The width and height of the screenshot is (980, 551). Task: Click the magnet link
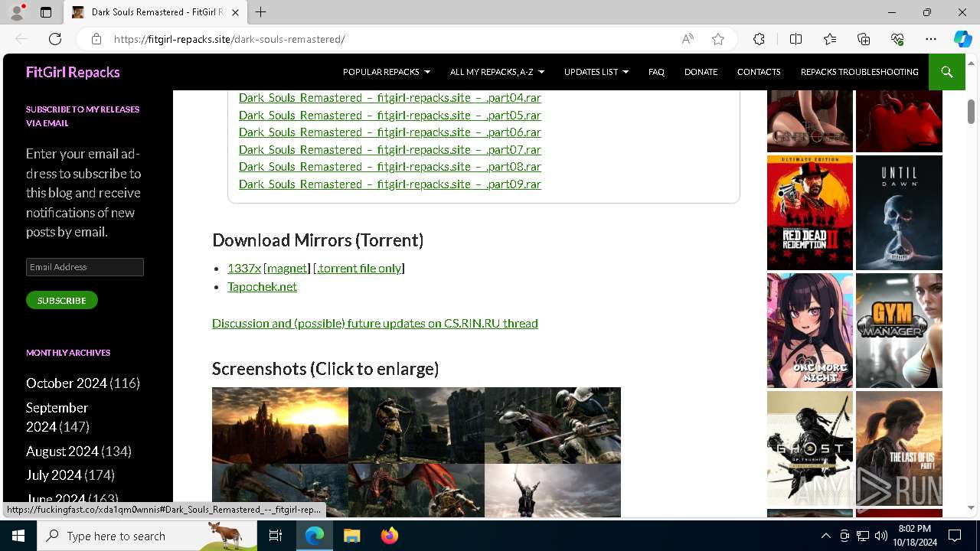pos(288,268)
